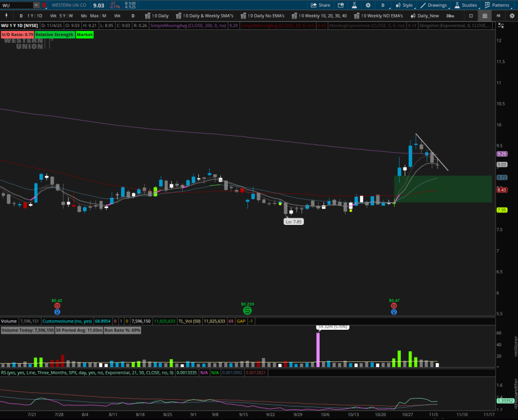
Task: Click the 1.33352 RS axis tag
Action: point(506,401)
